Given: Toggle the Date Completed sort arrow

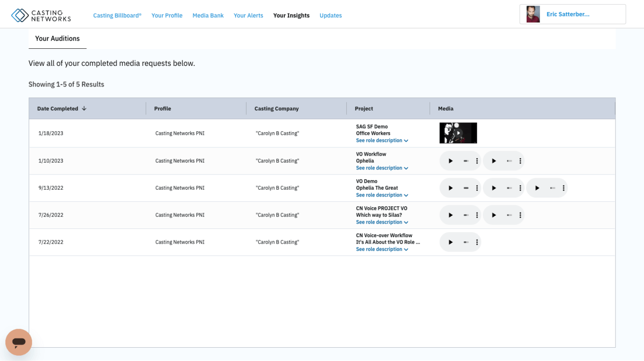Looking at the screenshot, I should tap(84, 108).
